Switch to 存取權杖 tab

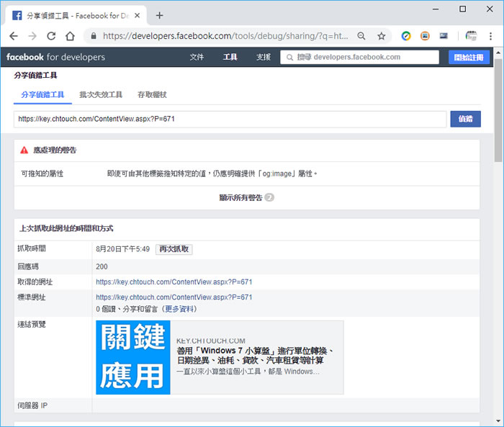coord(152,95)
